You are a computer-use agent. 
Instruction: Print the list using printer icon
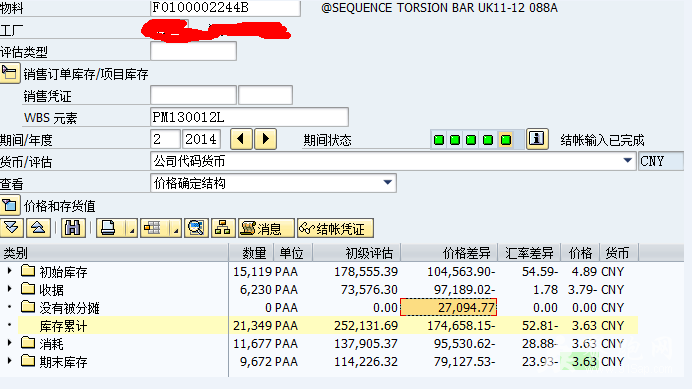point(109,228)
